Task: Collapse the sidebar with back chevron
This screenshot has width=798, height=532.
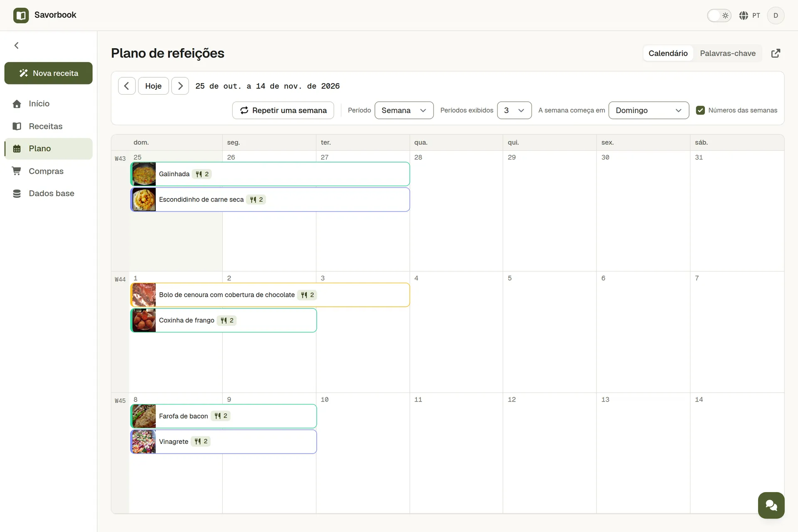Action: coord(17,45)
